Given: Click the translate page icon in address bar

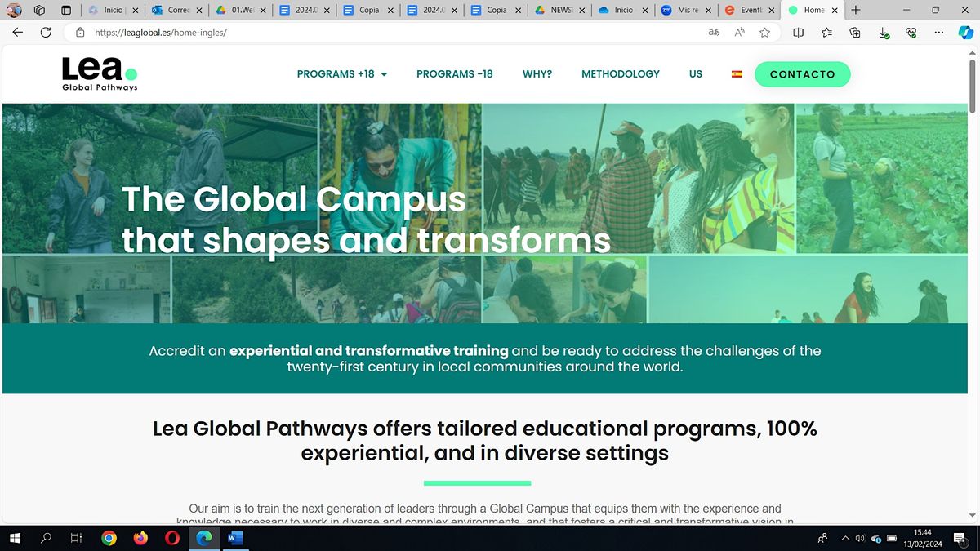Looking at the screenshot, I should 714,33.
